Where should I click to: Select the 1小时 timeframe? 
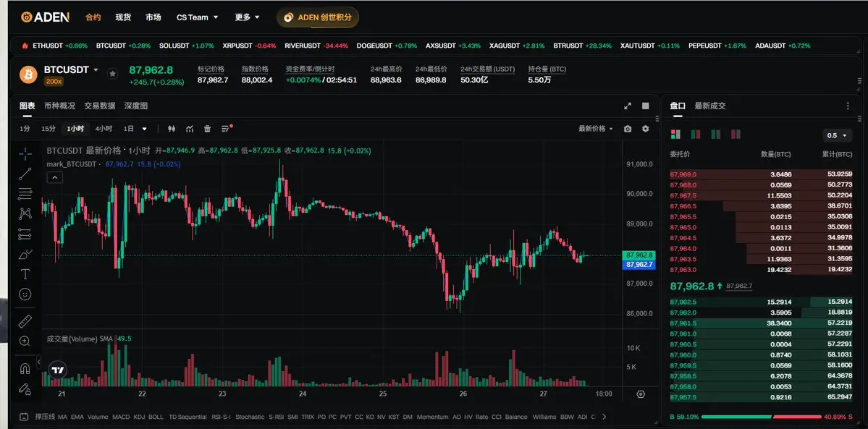75,129
